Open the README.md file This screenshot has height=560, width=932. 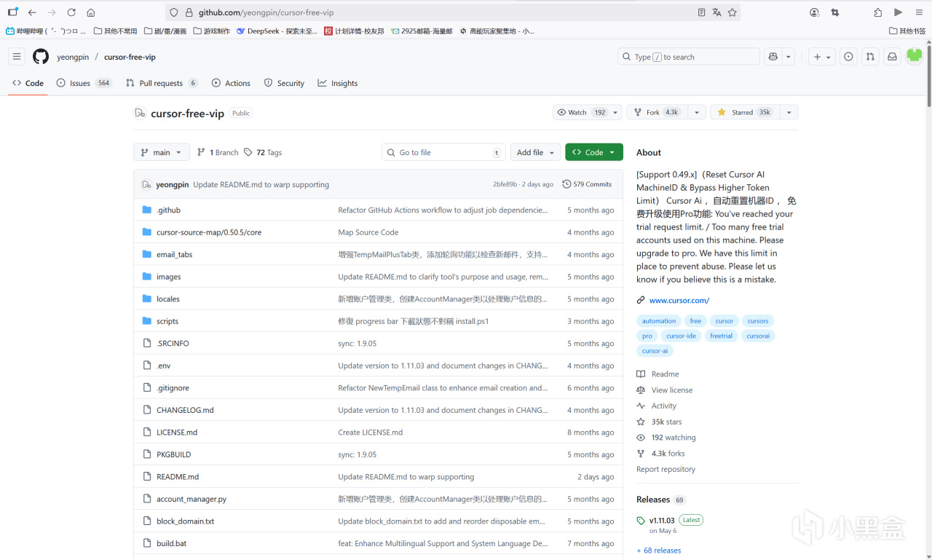(x=178, y=477)
